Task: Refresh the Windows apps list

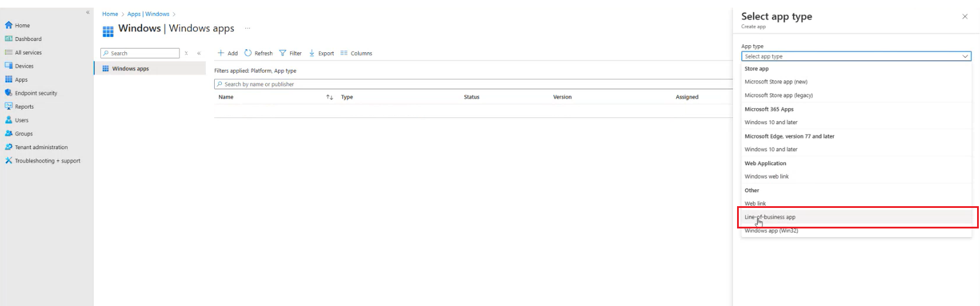Action: click(x=258, y=53)
